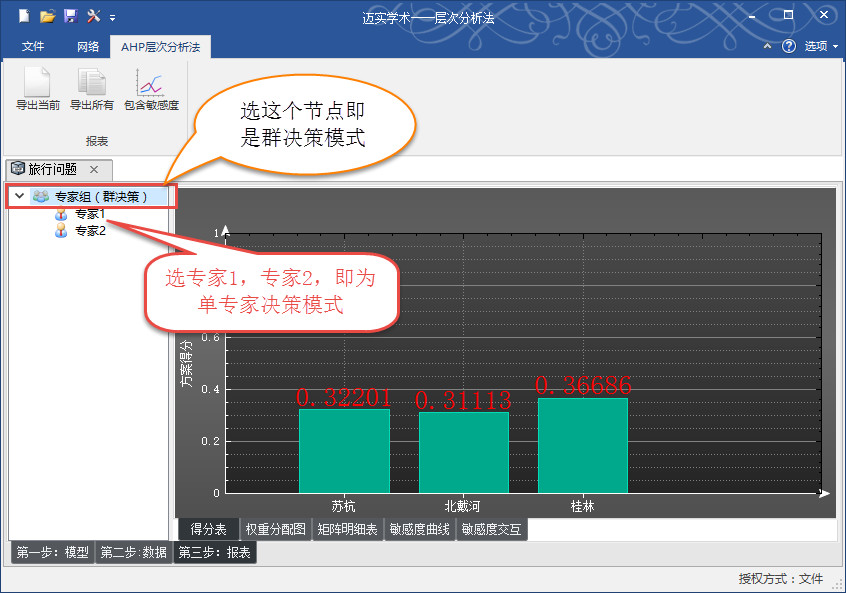Screen dimensions: 846x593
Task: Click 导出所有 export all reports
Action: coord(92,89)
